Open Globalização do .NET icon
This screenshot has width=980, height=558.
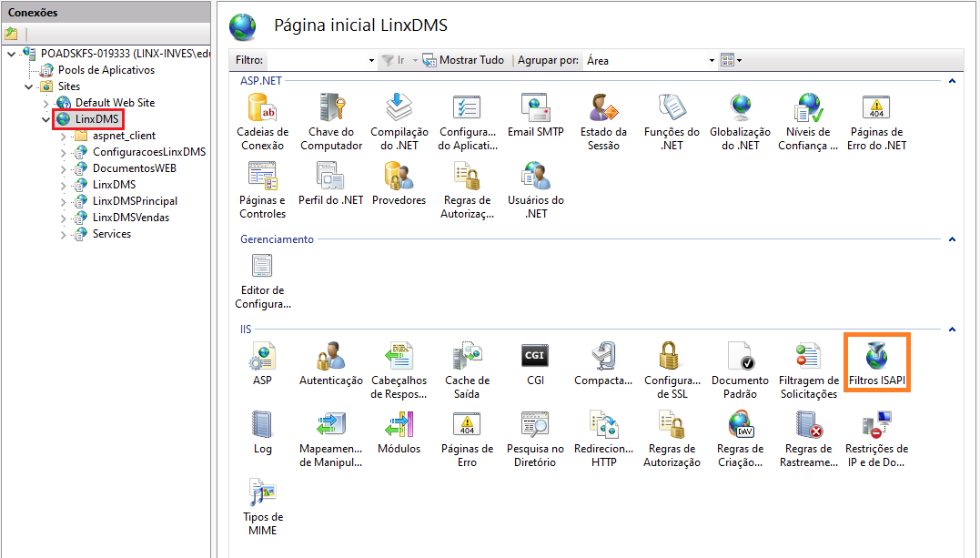740,122
